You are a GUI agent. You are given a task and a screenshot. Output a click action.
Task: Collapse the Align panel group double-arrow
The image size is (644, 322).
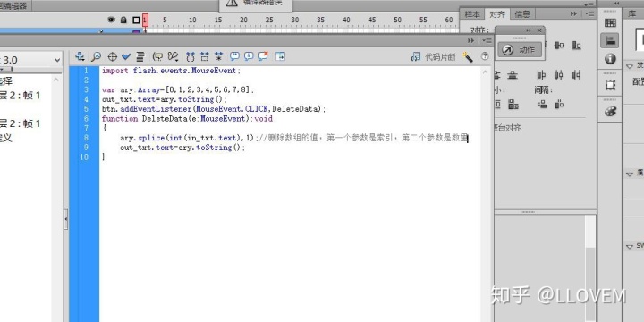click(x=573, y=14)
